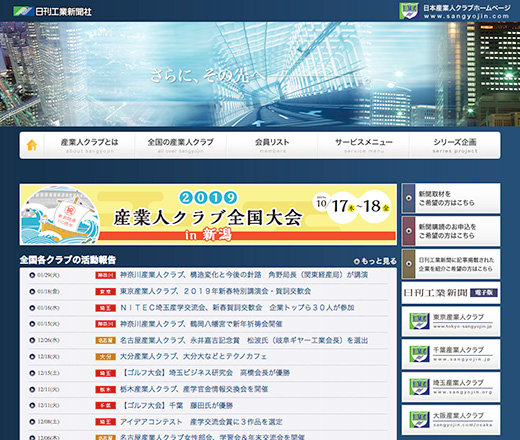Click circle icon on 新聞購読 button
This screenshot has height=440, width=520.
pos(409,231)
